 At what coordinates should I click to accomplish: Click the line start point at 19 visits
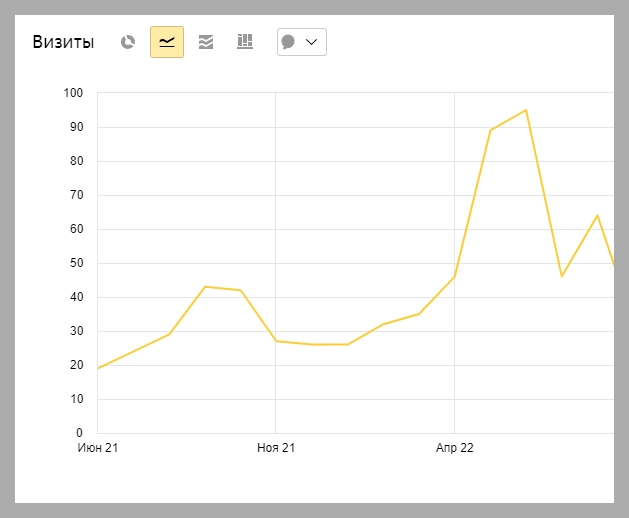[x=98, y=368]
